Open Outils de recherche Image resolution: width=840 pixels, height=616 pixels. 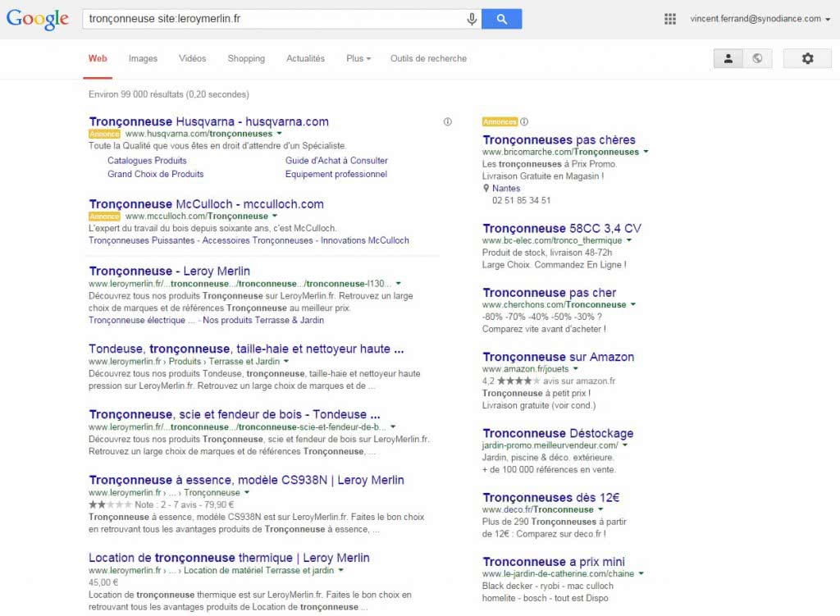tap(428, 58)
